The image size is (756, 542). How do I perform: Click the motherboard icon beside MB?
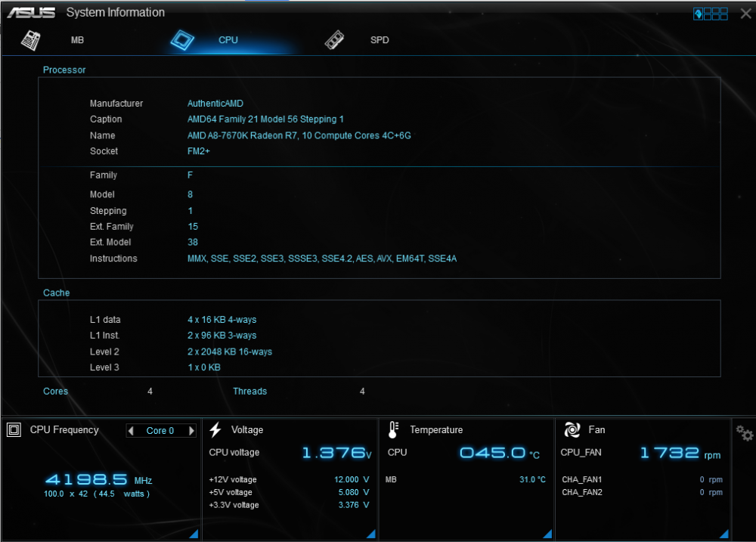(31, 40)
